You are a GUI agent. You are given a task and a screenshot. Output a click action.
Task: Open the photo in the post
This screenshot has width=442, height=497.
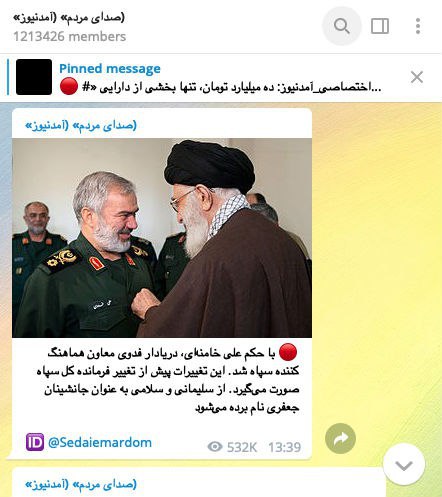[x=162, y=238]
